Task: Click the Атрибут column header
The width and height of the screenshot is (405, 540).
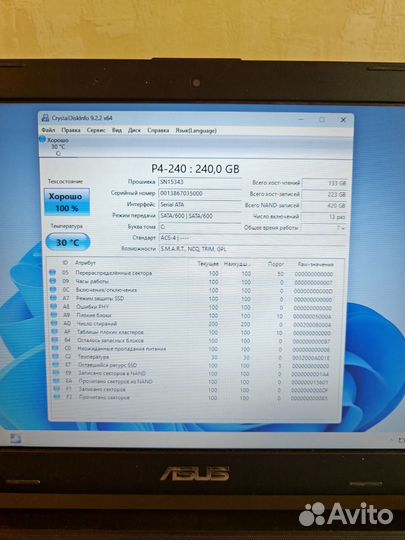Action: 85,263
